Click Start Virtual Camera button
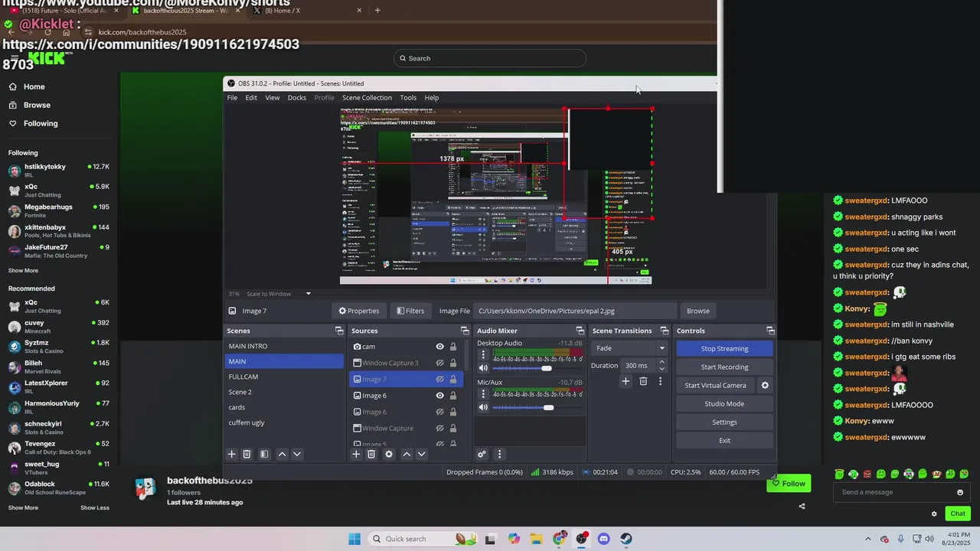The width and height of the screenshot is (980, 551). tap(715, 385)
